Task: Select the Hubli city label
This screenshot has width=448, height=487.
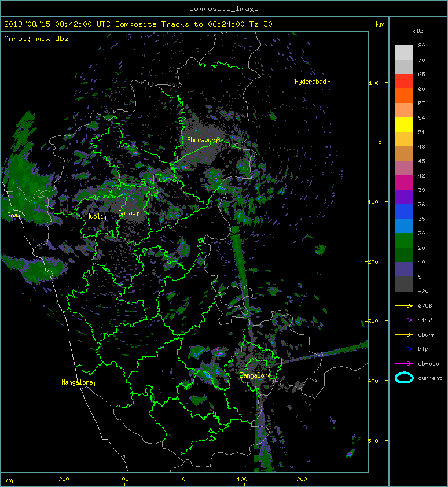Action: tap(97, 216)
